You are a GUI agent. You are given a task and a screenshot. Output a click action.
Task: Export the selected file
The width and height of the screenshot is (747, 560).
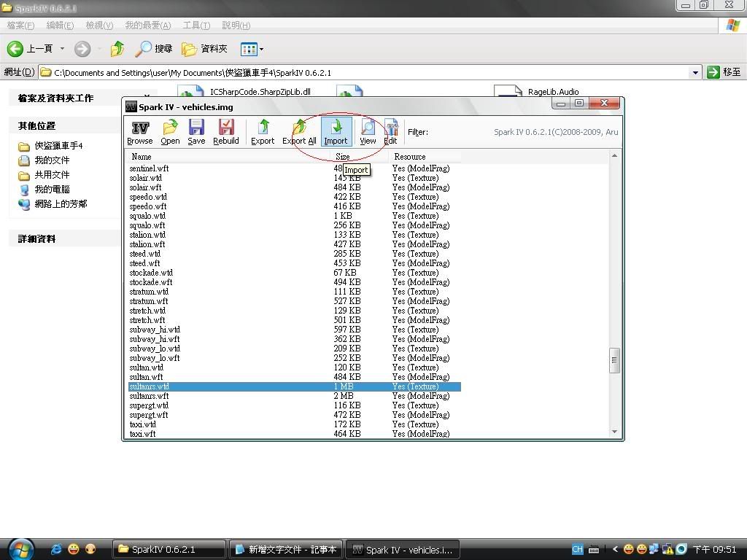tap(263, 132)
